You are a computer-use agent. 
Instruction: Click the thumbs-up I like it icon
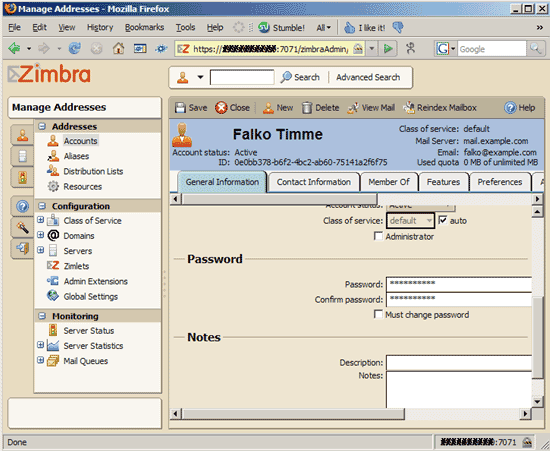[x=349, y=27]
